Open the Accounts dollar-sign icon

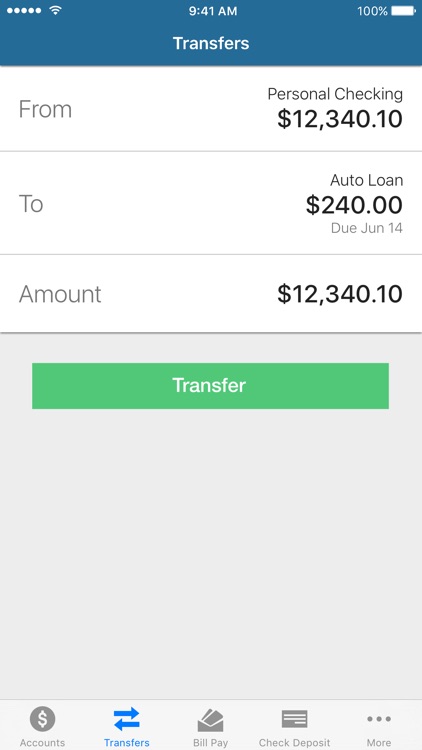[42, 719]
